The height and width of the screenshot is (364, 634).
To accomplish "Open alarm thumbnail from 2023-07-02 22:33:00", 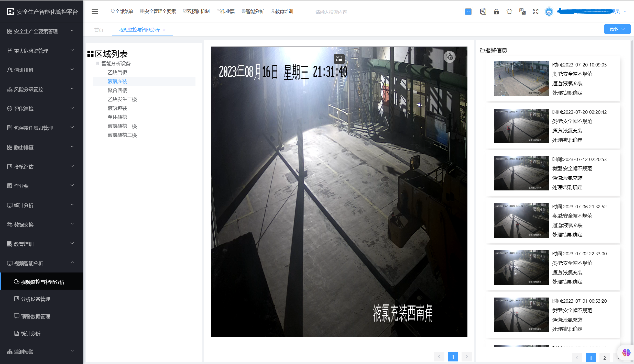I will 521,267.
